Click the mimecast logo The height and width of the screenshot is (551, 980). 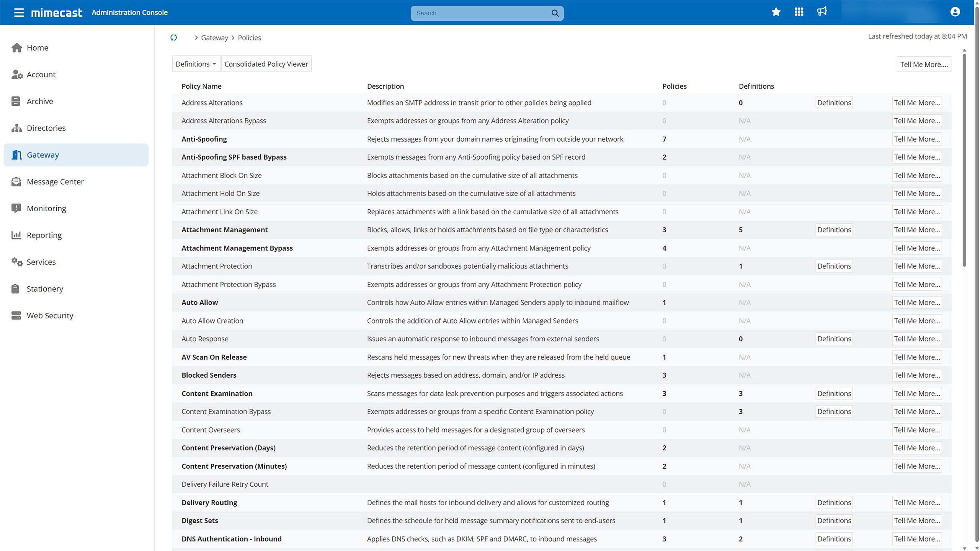point(57,13)
